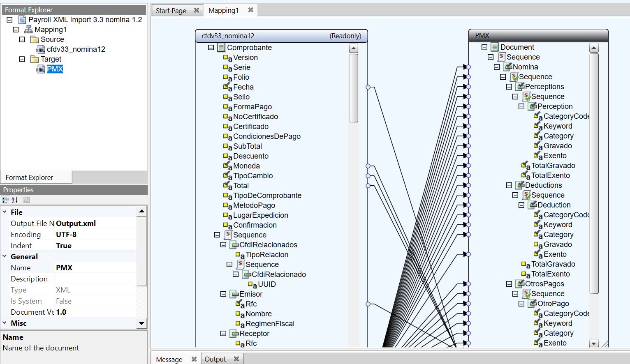Close the Message panel tab

(194, 359)
